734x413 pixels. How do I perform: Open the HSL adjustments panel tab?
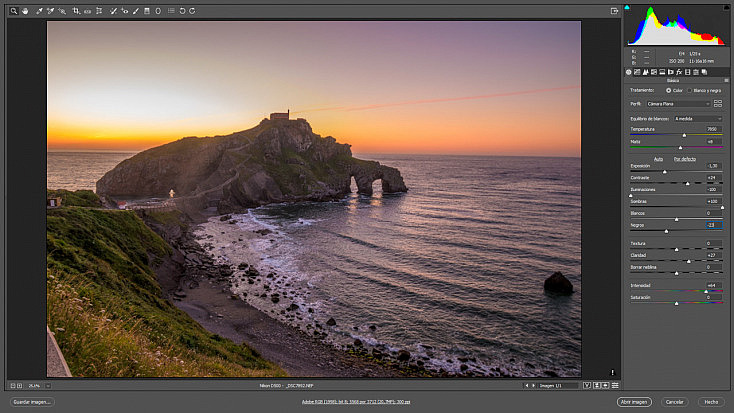tap(654, 72)
